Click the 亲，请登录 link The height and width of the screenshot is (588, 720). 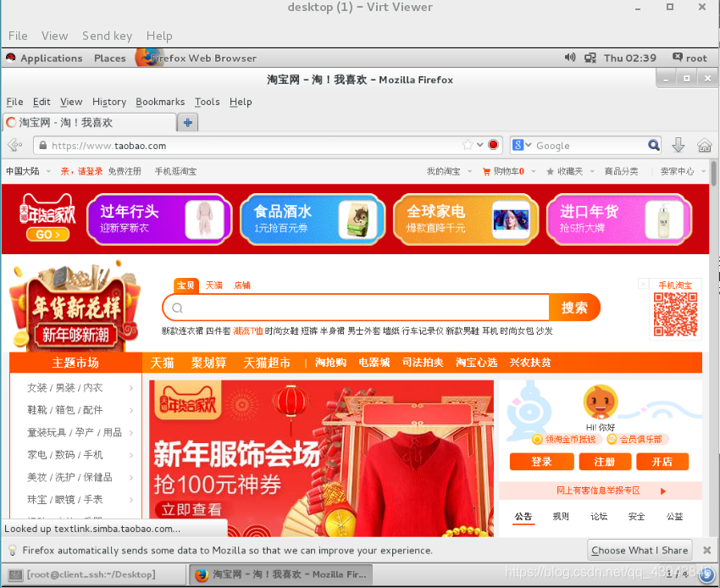click(81, 172)
